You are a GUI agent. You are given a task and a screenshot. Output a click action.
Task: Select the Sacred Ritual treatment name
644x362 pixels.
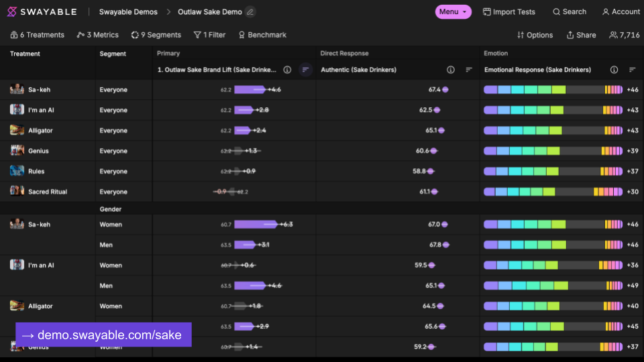tap(48, 192)
